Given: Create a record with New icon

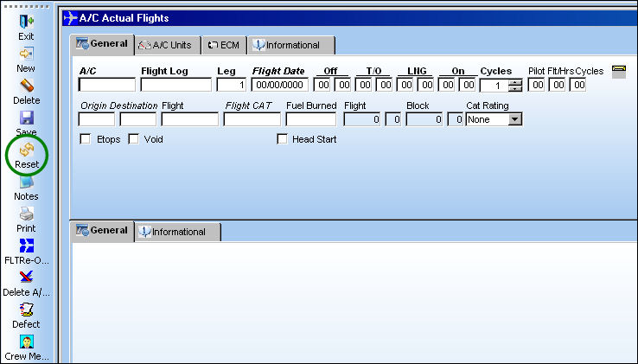Looking at the screenshot, I should tap(27, 54).
